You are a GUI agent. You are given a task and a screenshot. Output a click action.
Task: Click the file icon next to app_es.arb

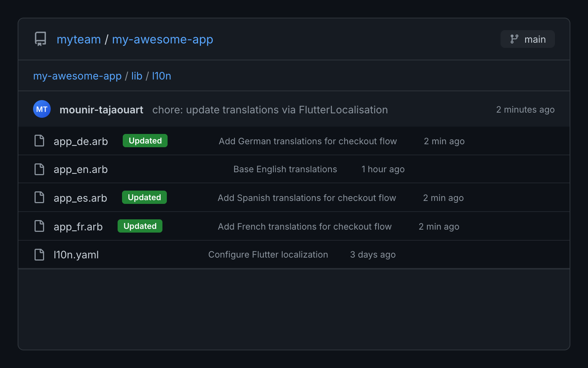tap(39, 197)
